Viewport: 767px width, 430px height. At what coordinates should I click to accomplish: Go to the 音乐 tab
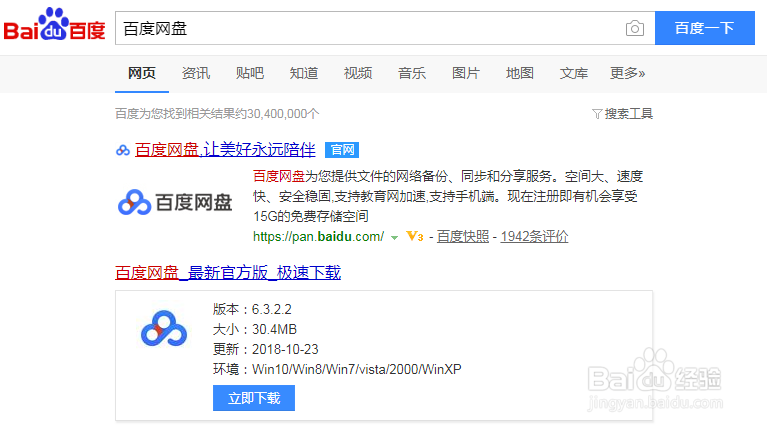[x=412, y=73]
